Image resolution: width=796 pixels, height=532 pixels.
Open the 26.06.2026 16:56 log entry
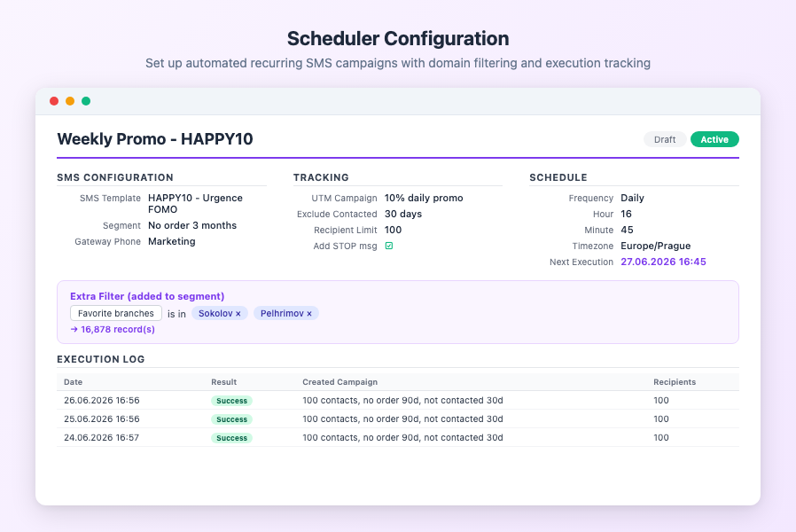pos(397,401)
